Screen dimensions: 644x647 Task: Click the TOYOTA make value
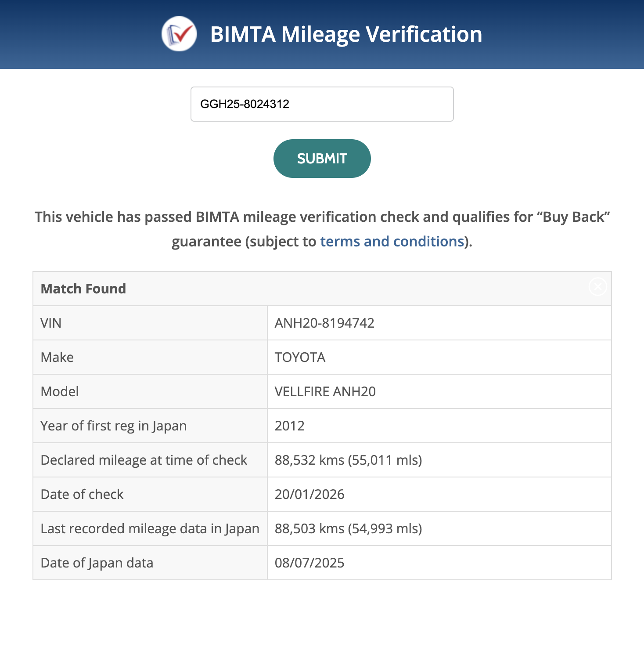tap(300, 358)
